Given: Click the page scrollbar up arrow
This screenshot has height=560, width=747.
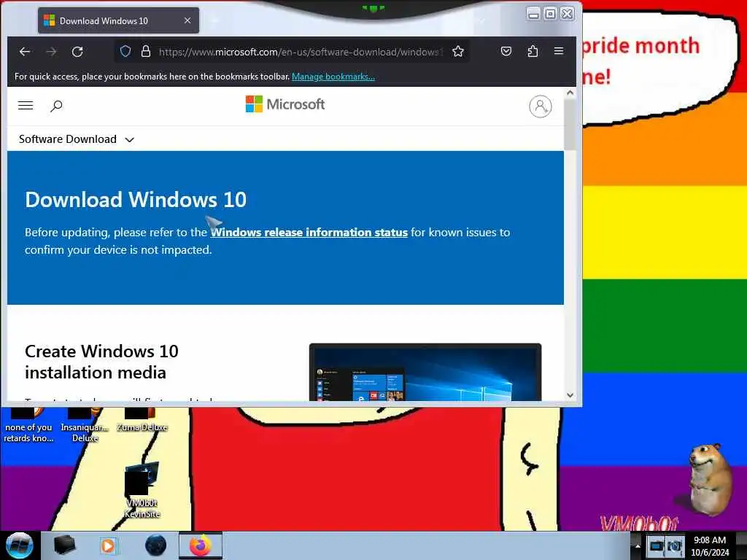Looking at the screenshot, I should [570, 93].
